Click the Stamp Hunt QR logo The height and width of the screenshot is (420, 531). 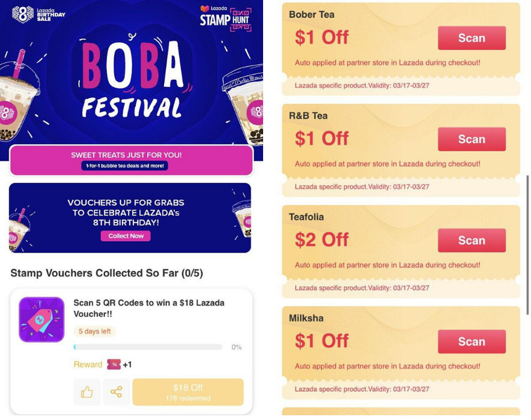(225, 18)
